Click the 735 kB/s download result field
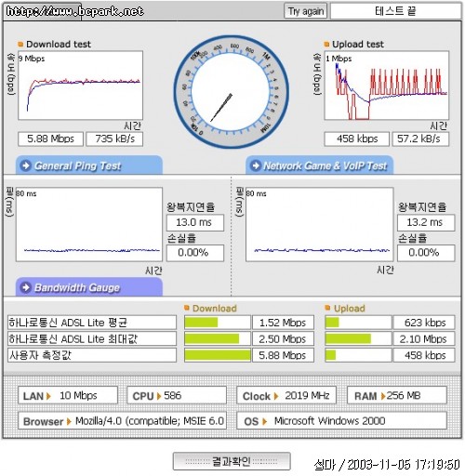Screen dimensions: 465x476 [114, 139]
